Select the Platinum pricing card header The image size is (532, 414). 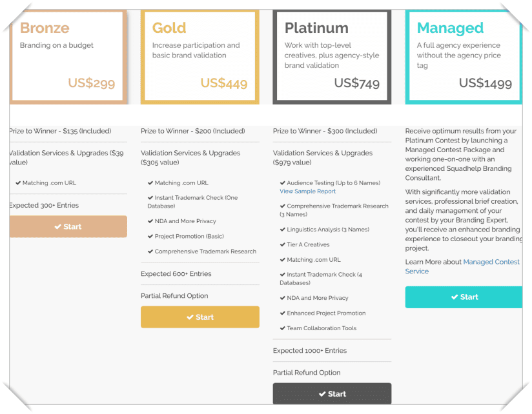pyautogui.click(x=332, y=57)
